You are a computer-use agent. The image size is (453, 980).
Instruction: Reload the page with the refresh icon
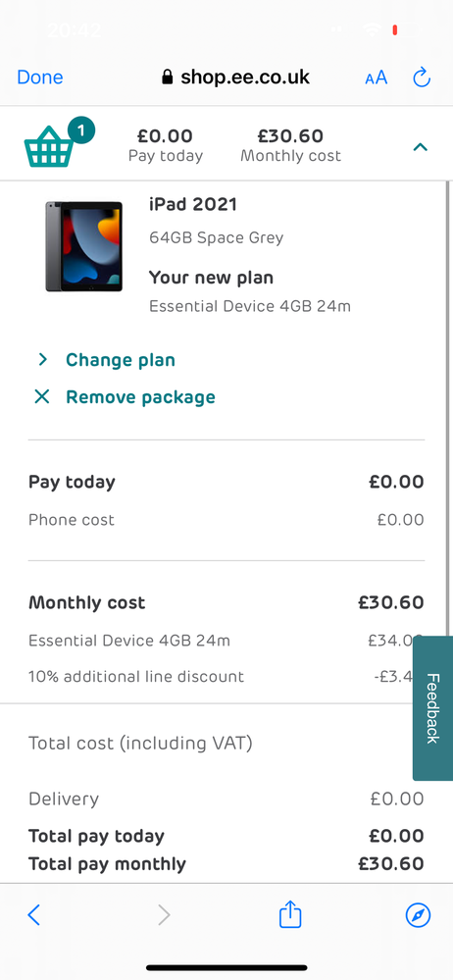click(422, 77)
